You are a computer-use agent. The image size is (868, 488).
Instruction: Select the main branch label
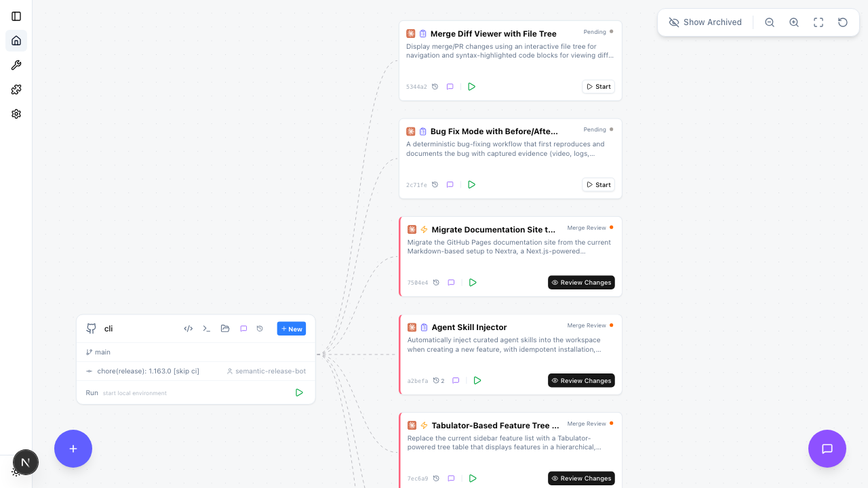[x=102, y=352]
